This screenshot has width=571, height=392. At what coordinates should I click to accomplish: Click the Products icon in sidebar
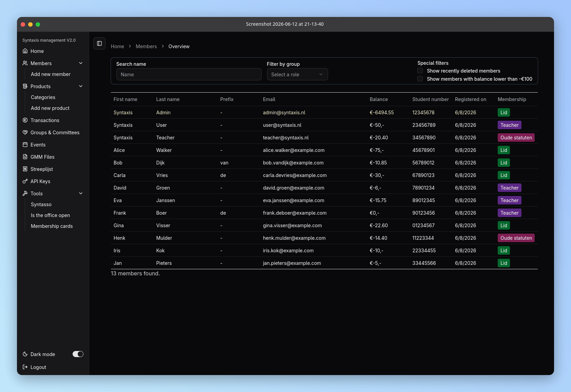[25, 86]
